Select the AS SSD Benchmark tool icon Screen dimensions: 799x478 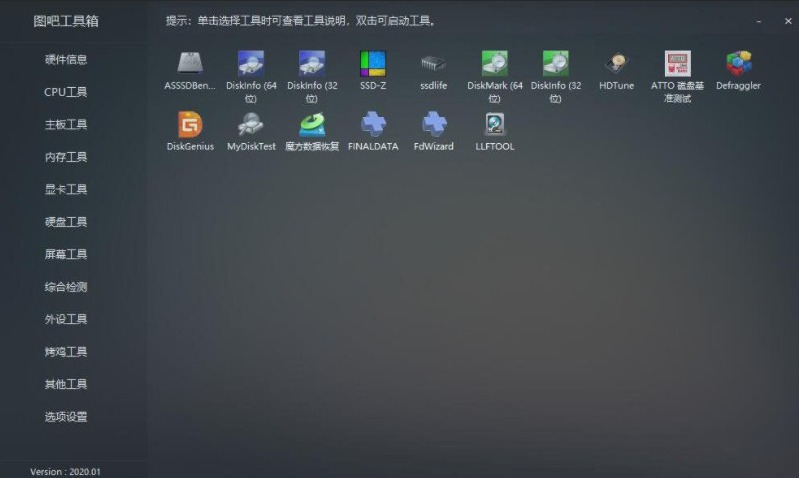(190, 64)
